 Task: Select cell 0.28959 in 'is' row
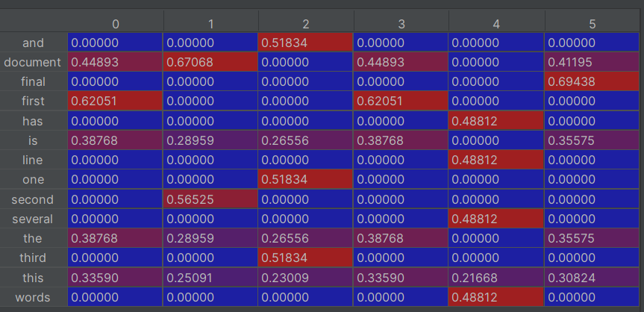click(210, 140)
